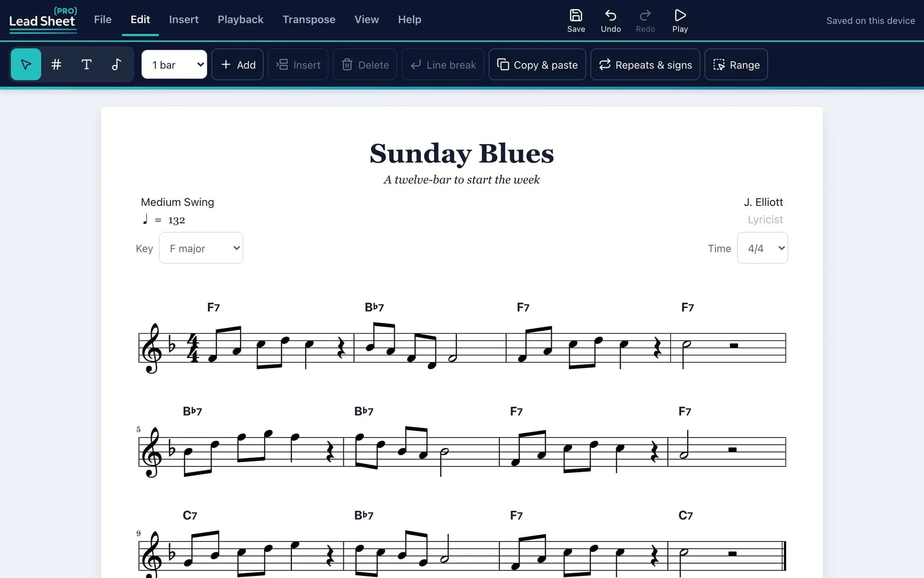The image size is (924, 578).
Task: Click the treble clef on first staff
Action: coord(152,348)
